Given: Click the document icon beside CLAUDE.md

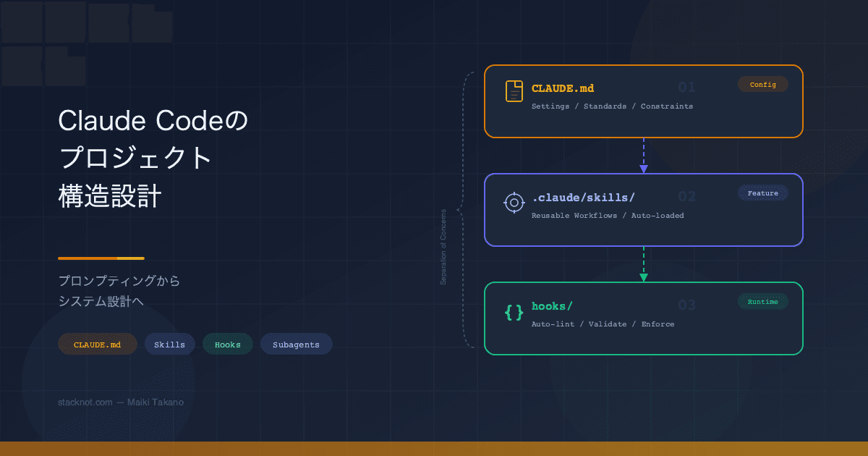Looking at the screenshot, I should coord(514,90).
